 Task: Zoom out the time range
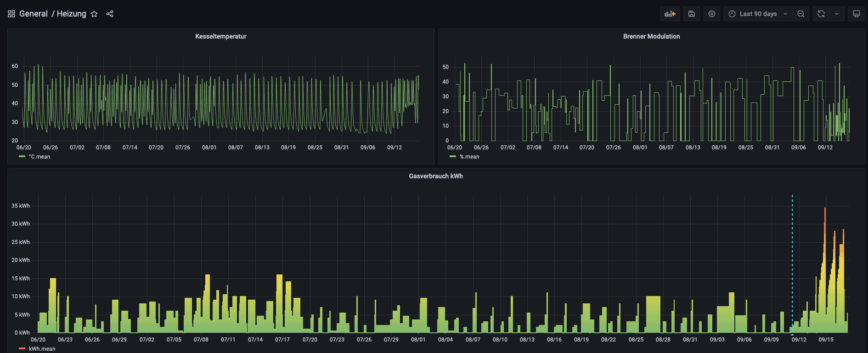point(801,14)
